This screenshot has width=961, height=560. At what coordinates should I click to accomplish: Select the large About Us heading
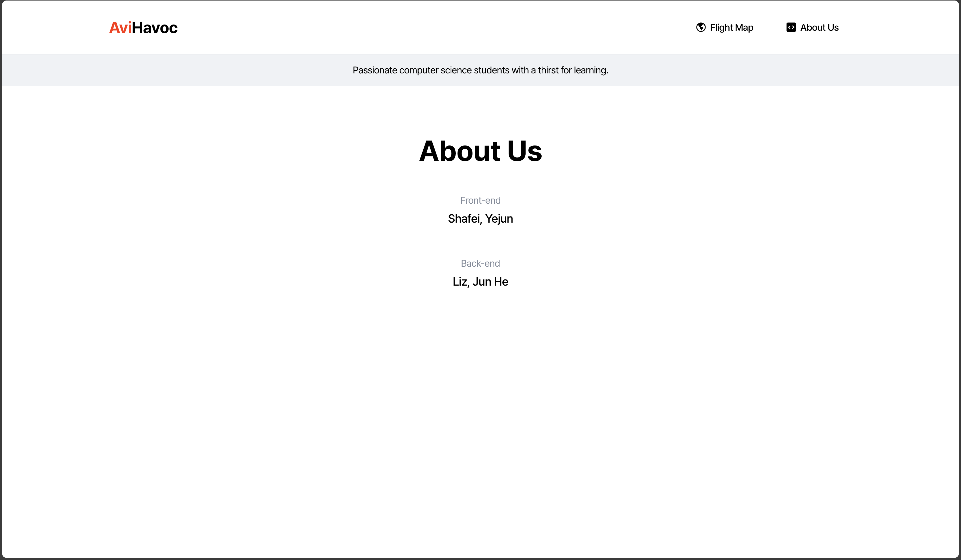pyautogui.click(x=480, y=151)
